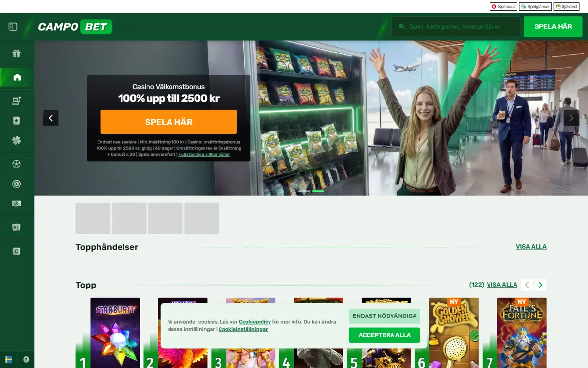Open the Golden Shower game thumbnail

coord(454,333)
